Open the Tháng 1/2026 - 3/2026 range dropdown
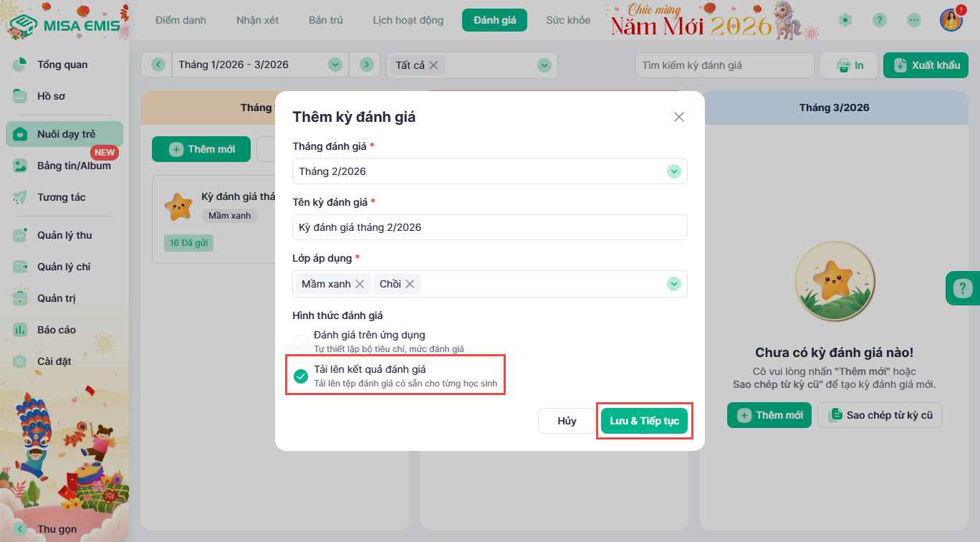The width and height of the screenshot is (980, 542). coord(335,65)
